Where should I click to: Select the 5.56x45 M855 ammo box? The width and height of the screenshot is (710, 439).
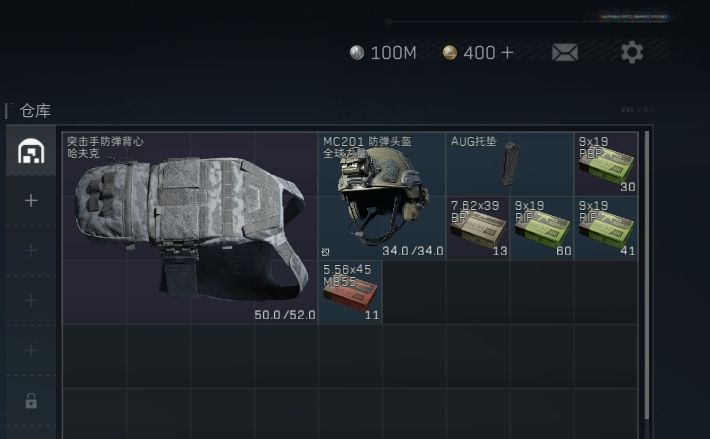pyautogui.click(x=350, y=292)
